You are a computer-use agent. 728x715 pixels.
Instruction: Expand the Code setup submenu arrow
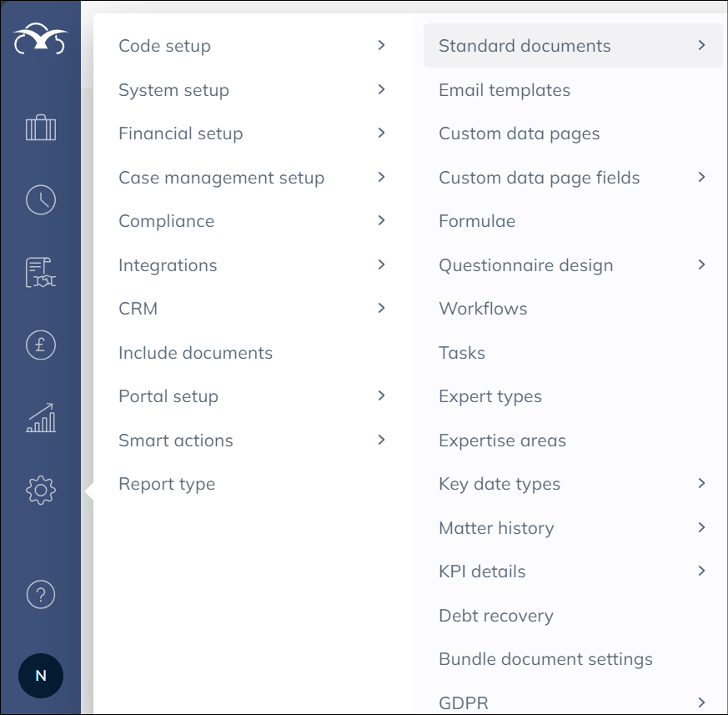coord(381,45)
